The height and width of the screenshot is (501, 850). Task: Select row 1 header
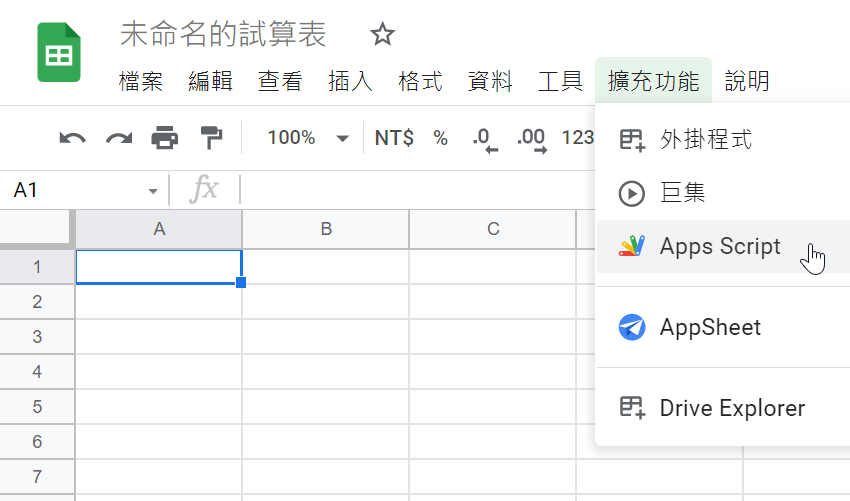click(x=37, y=267)
